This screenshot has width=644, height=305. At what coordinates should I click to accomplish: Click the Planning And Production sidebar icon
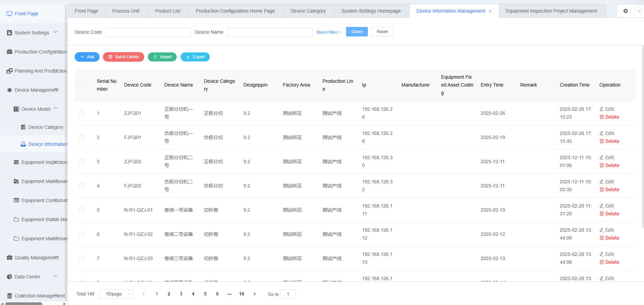coord(10,71)
